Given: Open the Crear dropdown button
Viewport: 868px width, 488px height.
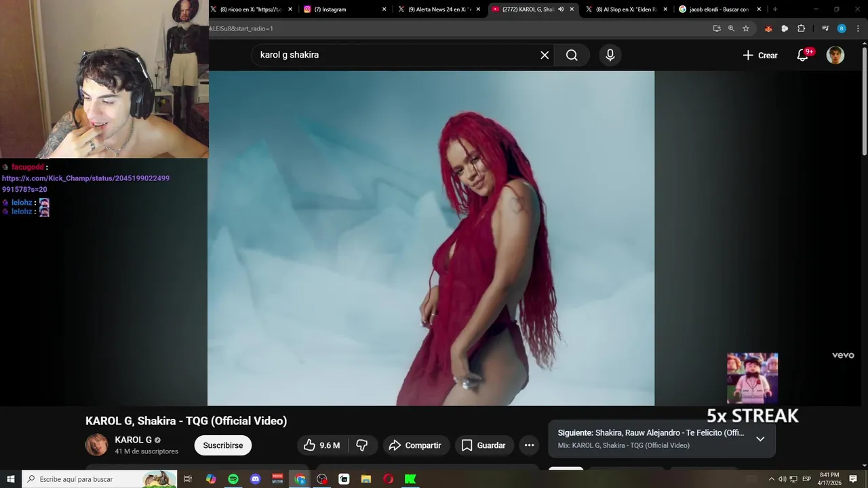Looking at the screenshot, I should point(760,55).
